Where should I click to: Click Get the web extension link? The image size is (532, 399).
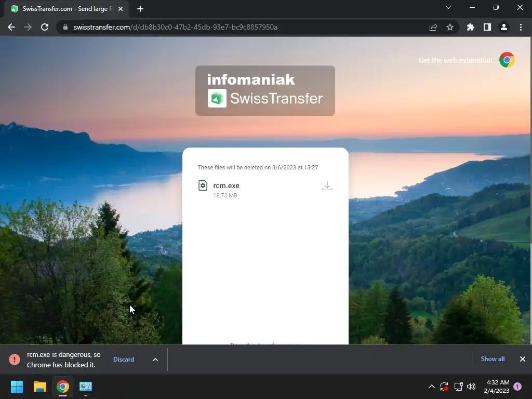pyautogui.click(x=455, y=60)
